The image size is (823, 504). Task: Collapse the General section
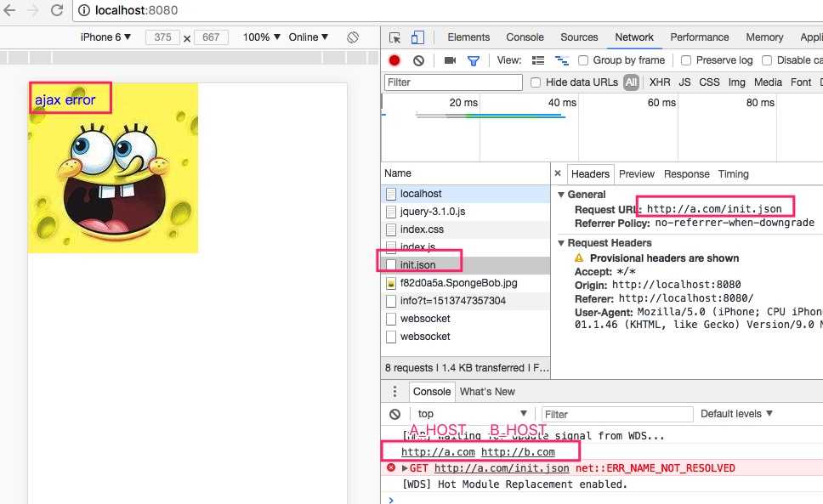[x=561, y=195]
